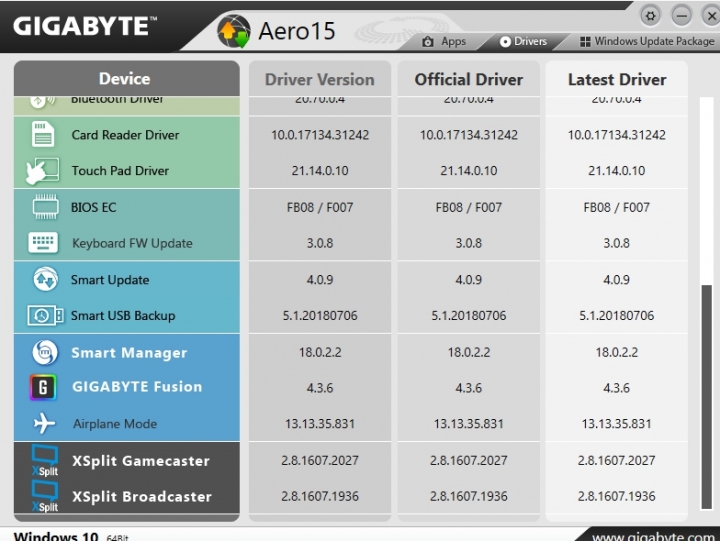
Task: Click Keyboard FW Driver Version 3.0.8
Action: [x=320, y=243]
